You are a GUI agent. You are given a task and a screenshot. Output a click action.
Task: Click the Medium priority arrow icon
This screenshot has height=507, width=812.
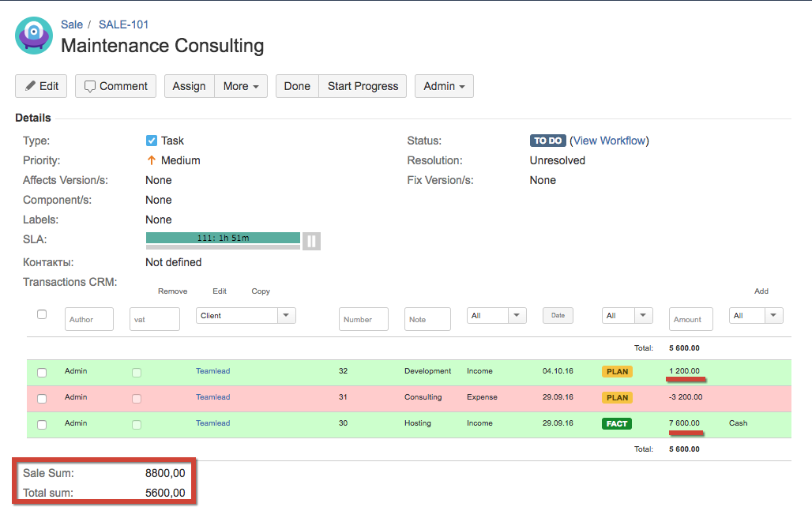coord(152,160)
